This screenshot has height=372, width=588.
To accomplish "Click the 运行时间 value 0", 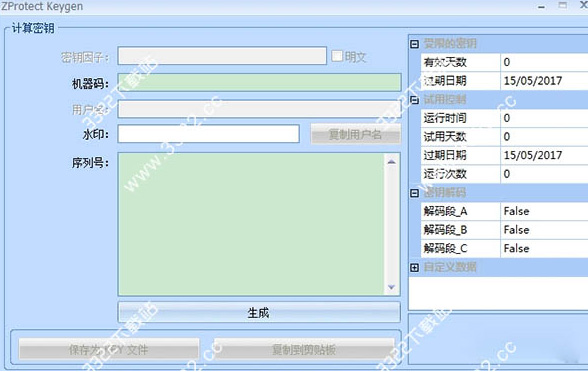I will (x=507, y=118).
